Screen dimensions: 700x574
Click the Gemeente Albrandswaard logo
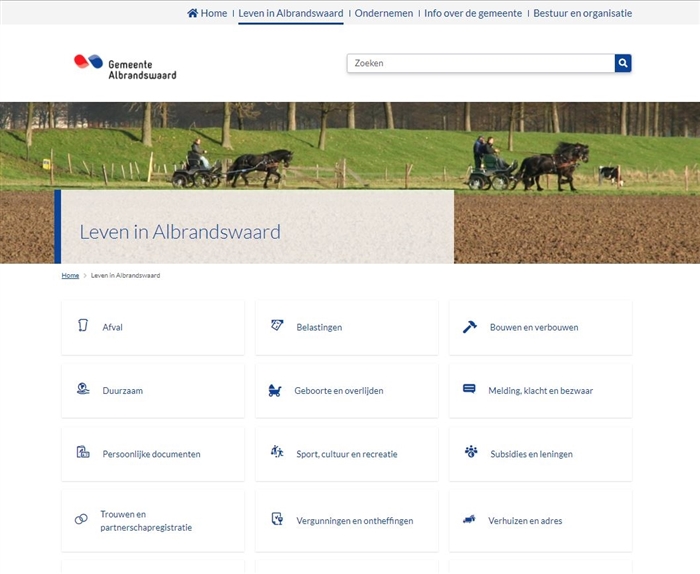125,66
